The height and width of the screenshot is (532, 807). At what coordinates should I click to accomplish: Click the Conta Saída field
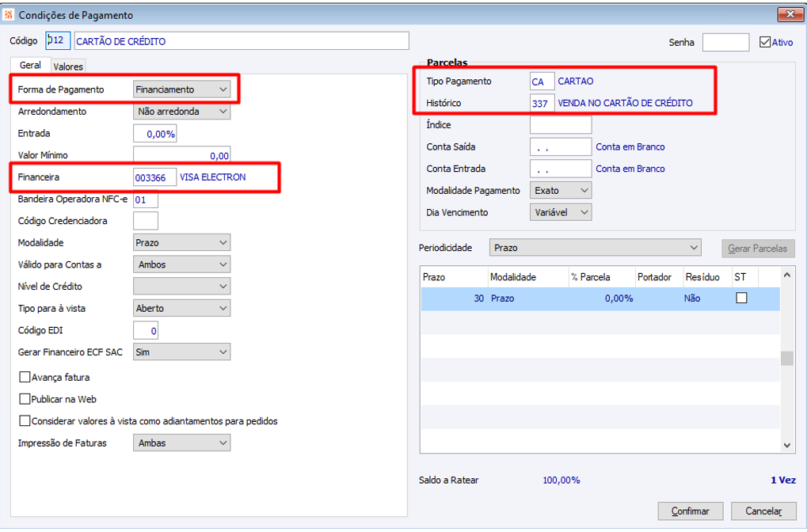coord(561,146)
